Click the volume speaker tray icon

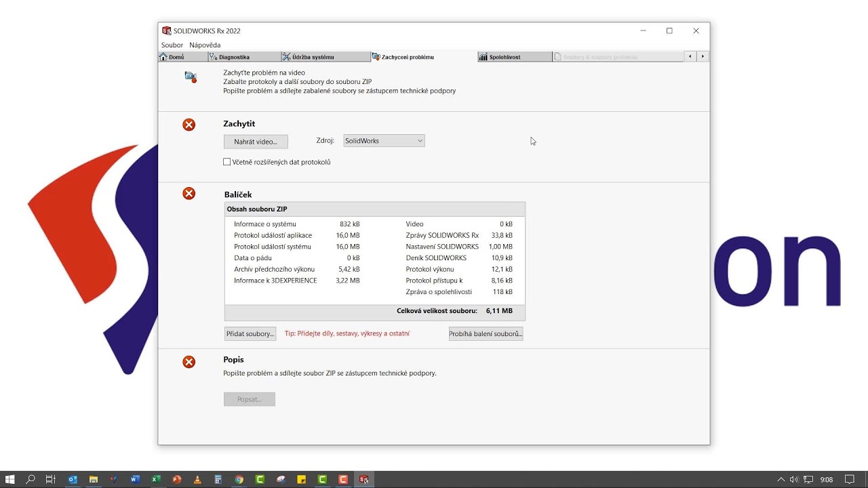pyautogui.click(x=795, y=479)
